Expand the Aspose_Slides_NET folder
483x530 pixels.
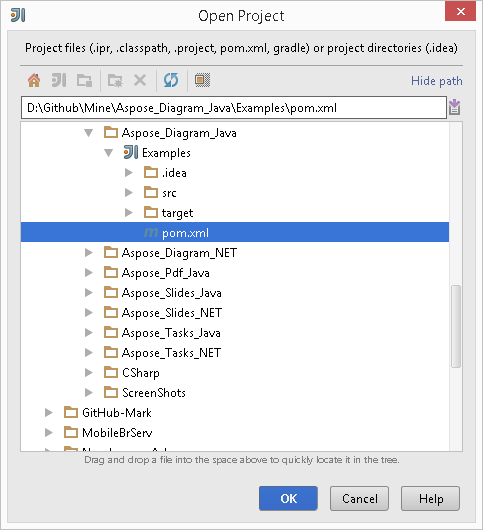pyautogui.click(x=89, y=312)
